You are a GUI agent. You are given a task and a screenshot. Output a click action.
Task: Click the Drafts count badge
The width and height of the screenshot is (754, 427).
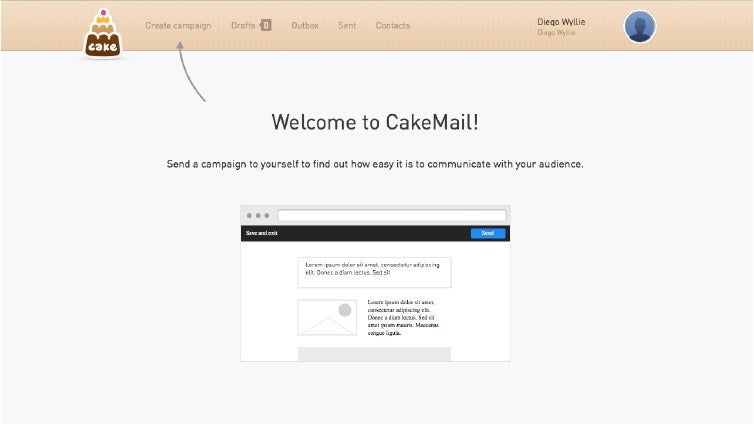(265, 25)
